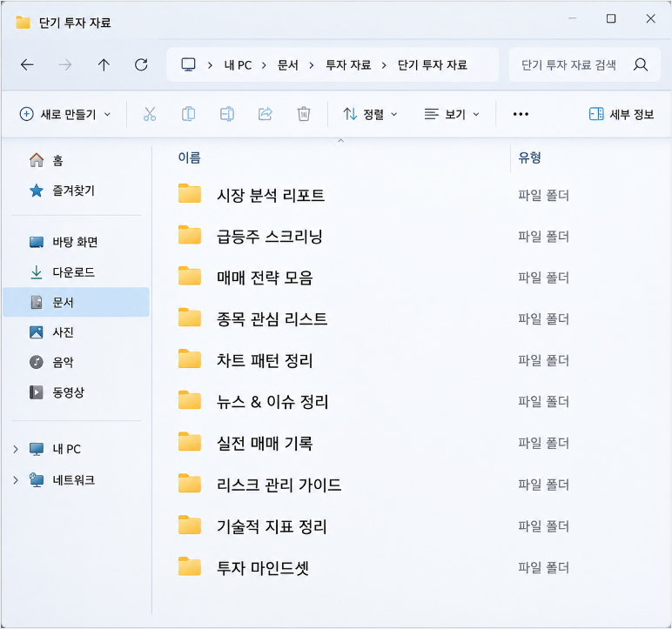672x629 pixels.
Task: Click the computer icon in address bar
Action: tap(188, 64)
